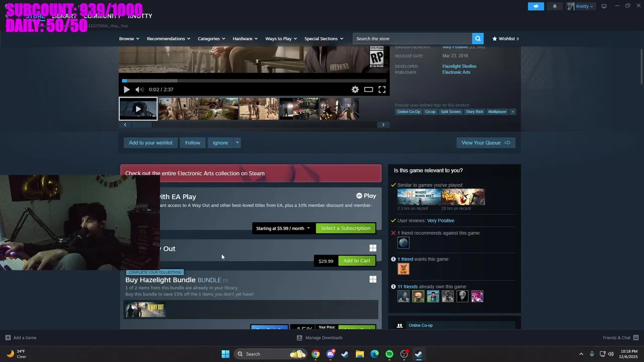This screenshot has width=644, height=362.
Task: Open the Categories dropdown
Action: point(211,39)
